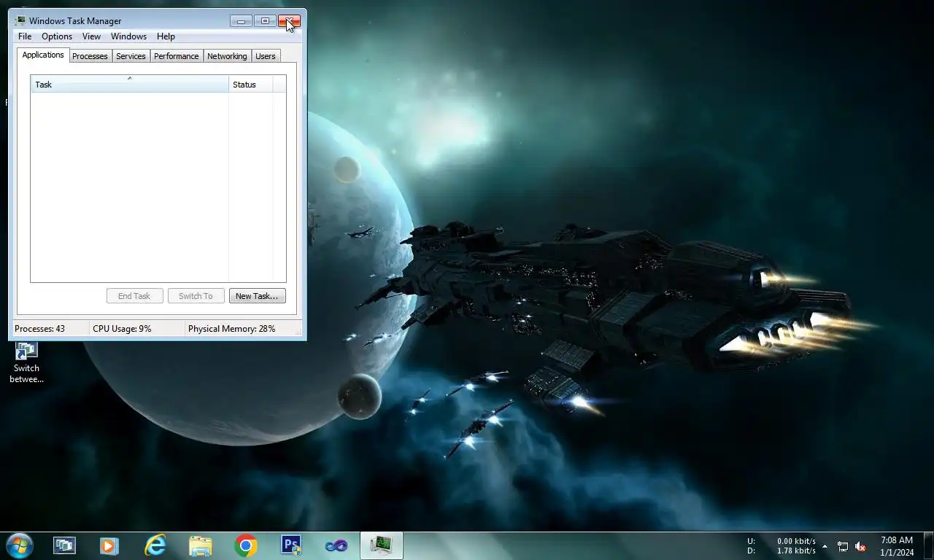Image resolution: width=934 pixels, height=560 pixels.
Task: Launch Windows Media Player from the taskbar
Action: click(x=109, y=545)
